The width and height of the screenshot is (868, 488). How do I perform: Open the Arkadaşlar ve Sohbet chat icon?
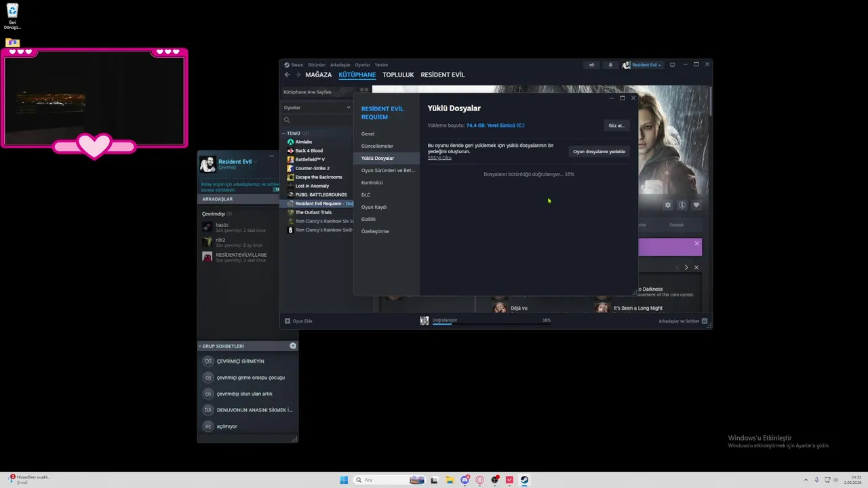coord(705,321)
